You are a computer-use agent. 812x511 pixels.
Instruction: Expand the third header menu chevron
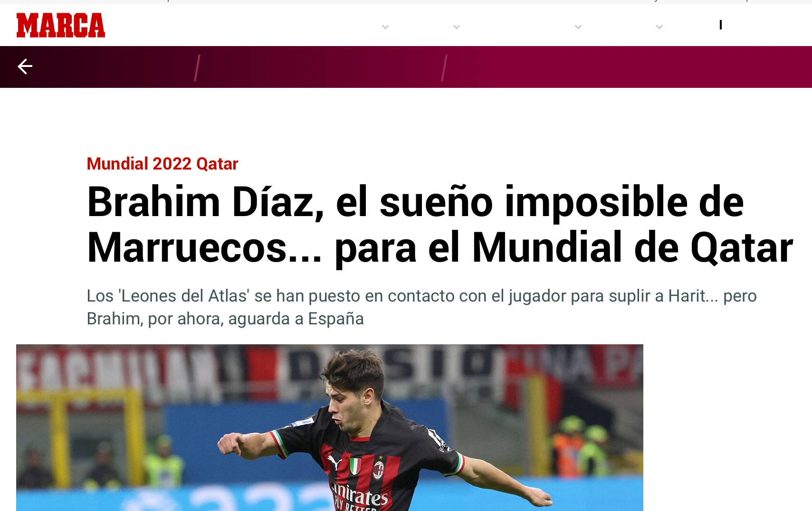click(578, 27)
